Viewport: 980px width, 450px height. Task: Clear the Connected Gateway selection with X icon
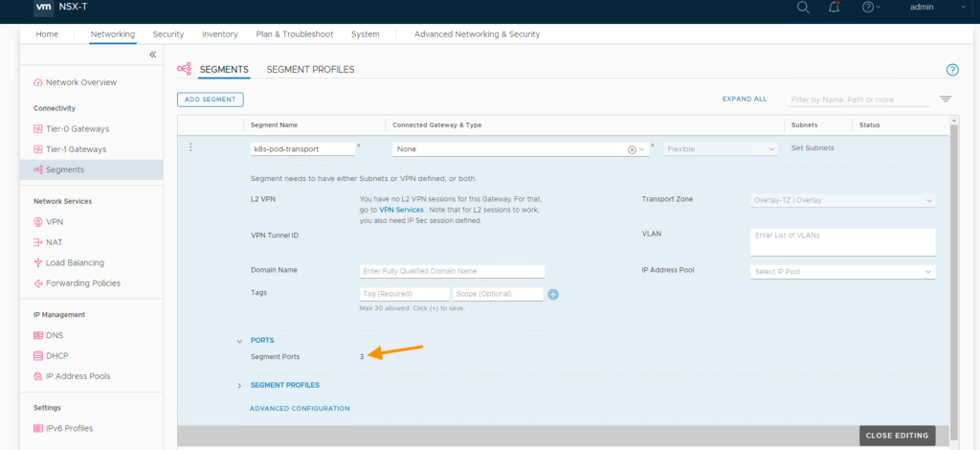tap(632, 149)
